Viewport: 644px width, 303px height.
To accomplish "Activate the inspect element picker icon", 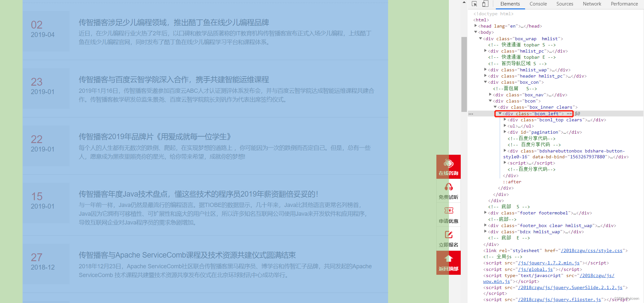I will pos(474,4).
